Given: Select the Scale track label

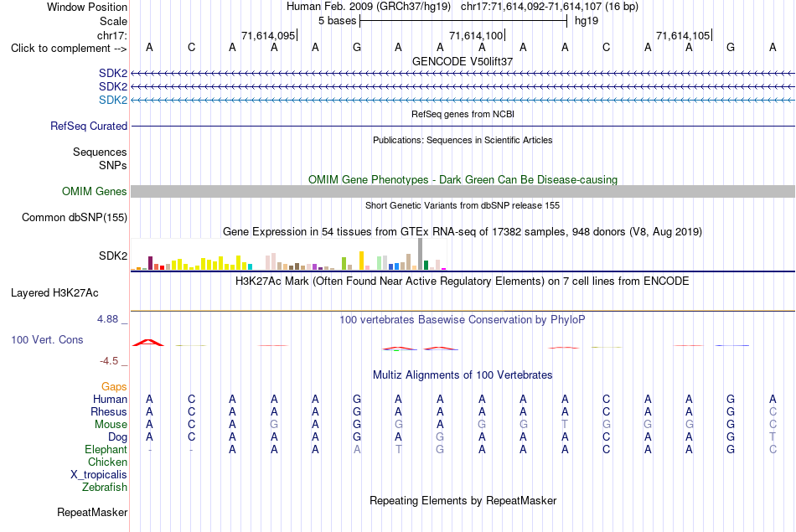Looking at the screenshot, I should click(x=113, y=21).
